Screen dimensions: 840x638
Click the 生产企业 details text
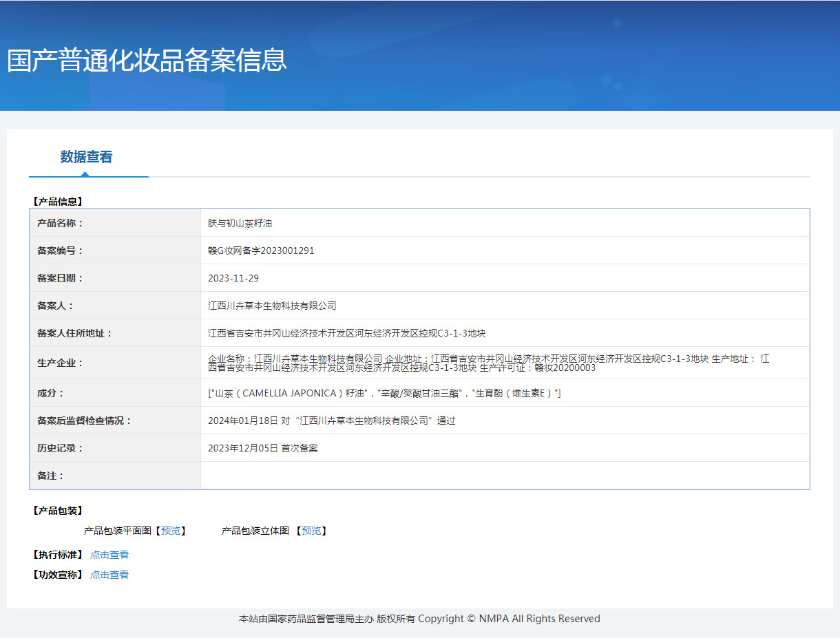pos(488,363)
